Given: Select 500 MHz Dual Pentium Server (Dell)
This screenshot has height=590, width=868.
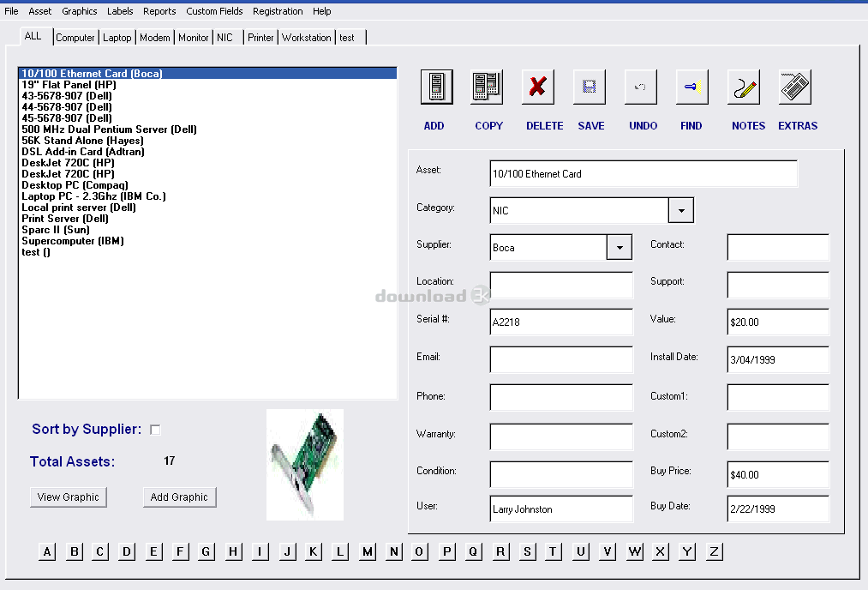Looking at the screenshot, I should point(207,129).
